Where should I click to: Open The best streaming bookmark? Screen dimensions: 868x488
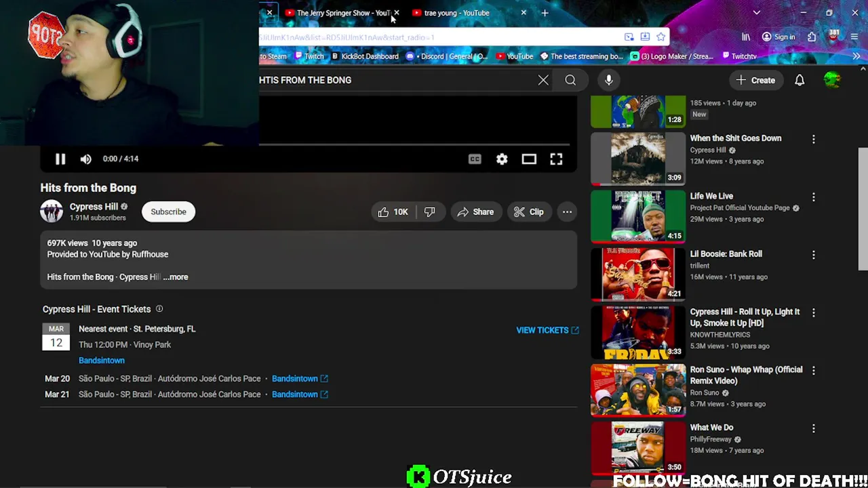pos(581,56)
